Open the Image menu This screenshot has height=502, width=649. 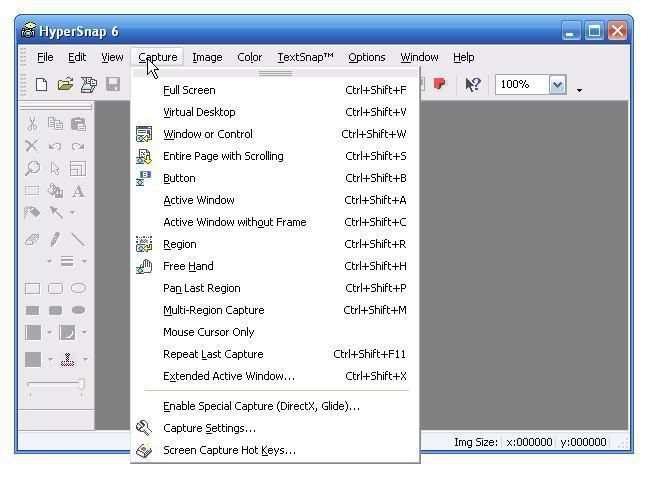(x=207, y=57)
